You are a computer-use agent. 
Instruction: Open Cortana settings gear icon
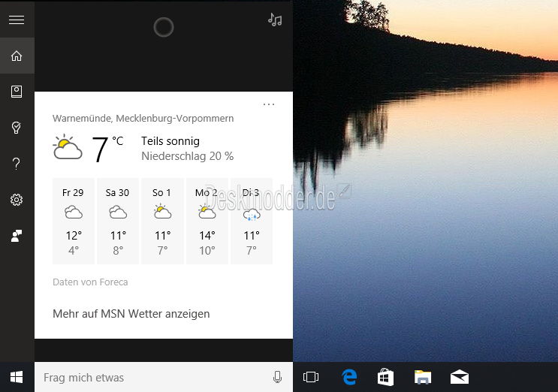[x=17, y=200]
